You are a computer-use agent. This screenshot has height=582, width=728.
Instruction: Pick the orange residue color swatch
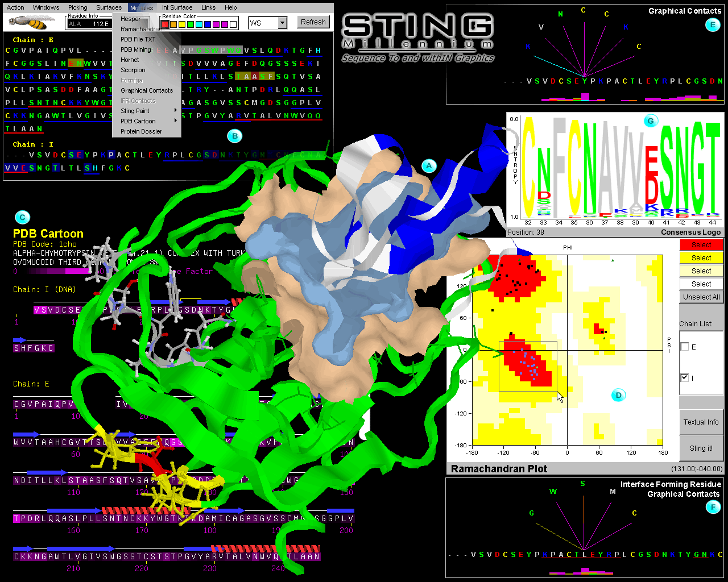point(173,24)
